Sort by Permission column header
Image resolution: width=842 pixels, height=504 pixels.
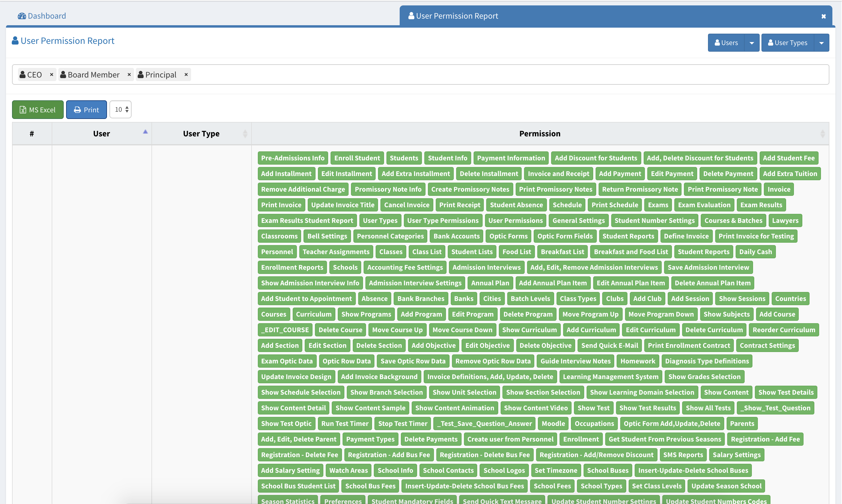540,133
